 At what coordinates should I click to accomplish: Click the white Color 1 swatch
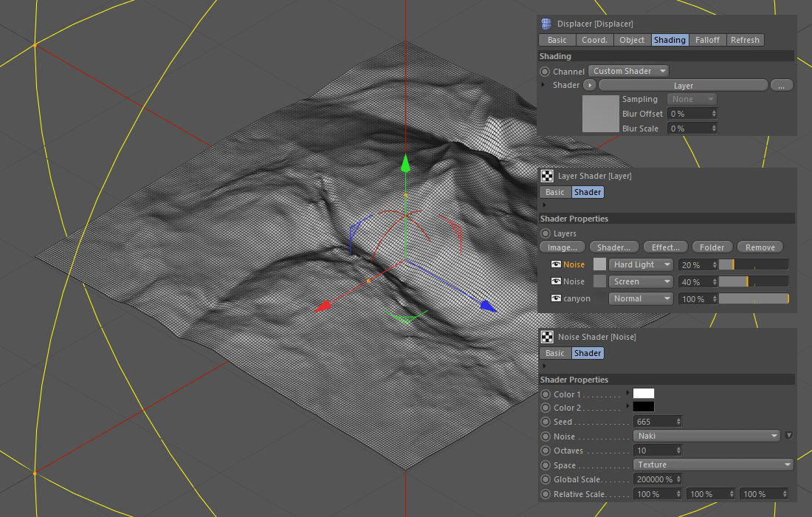click(x=644, y=394)
